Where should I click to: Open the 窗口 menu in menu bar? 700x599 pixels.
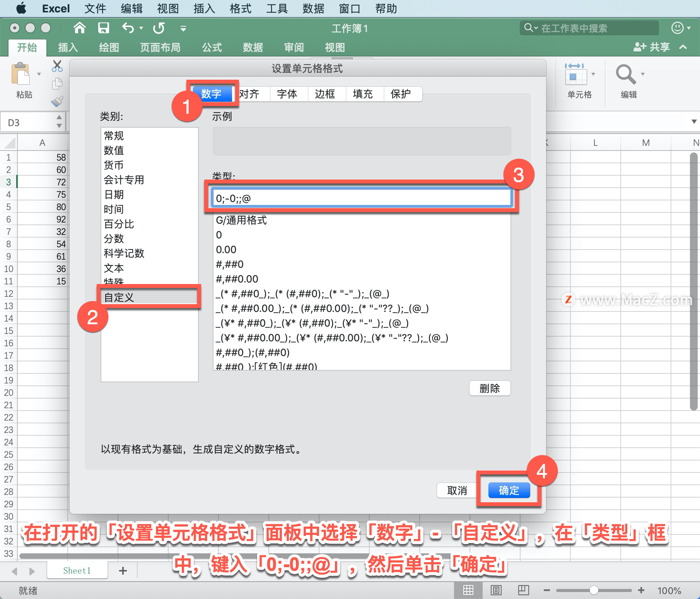[350, 9]
